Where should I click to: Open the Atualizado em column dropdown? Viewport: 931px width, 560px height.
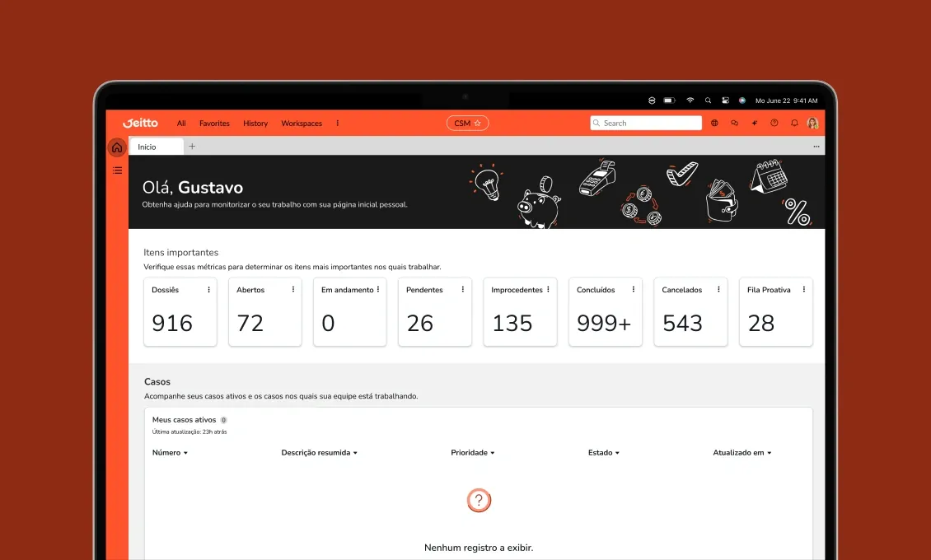pyautogui.click(x=742, y=453)
